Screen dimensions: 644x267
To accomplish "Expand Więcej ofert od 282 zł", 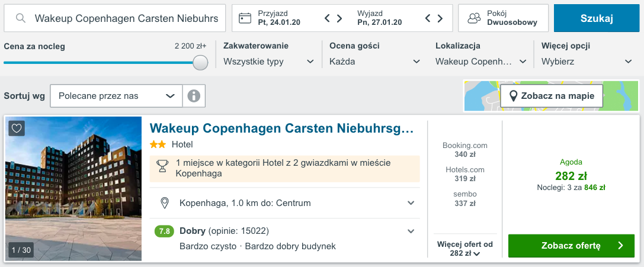I will click(465, 249).
